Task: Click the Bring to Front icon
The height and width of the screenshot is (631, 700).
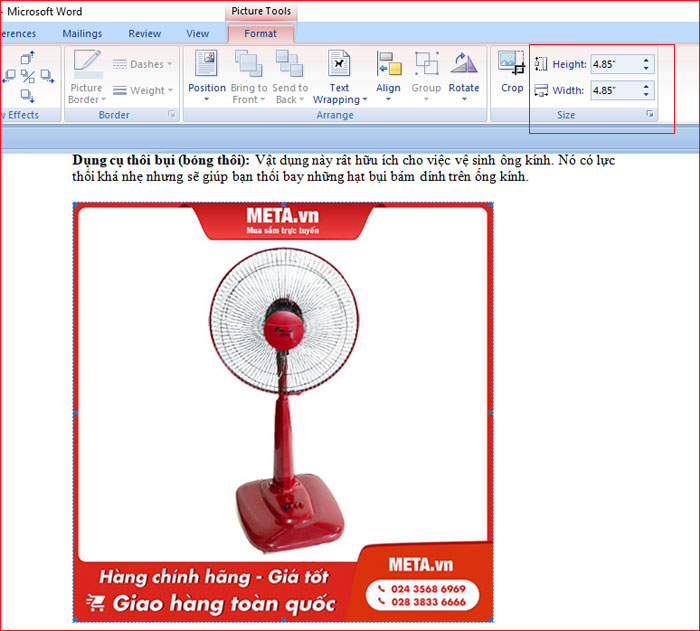Action: tap(249, 63)
